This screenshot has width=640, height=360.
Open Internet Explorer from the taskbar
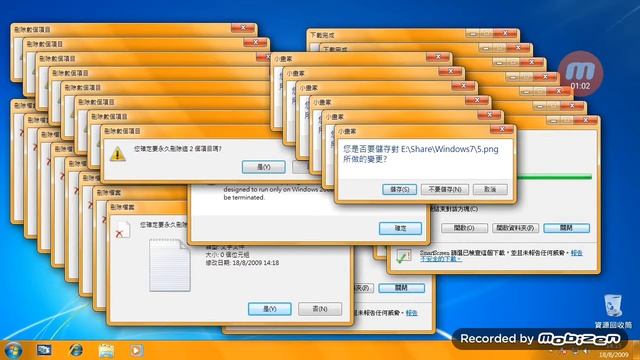coord(76,350)
